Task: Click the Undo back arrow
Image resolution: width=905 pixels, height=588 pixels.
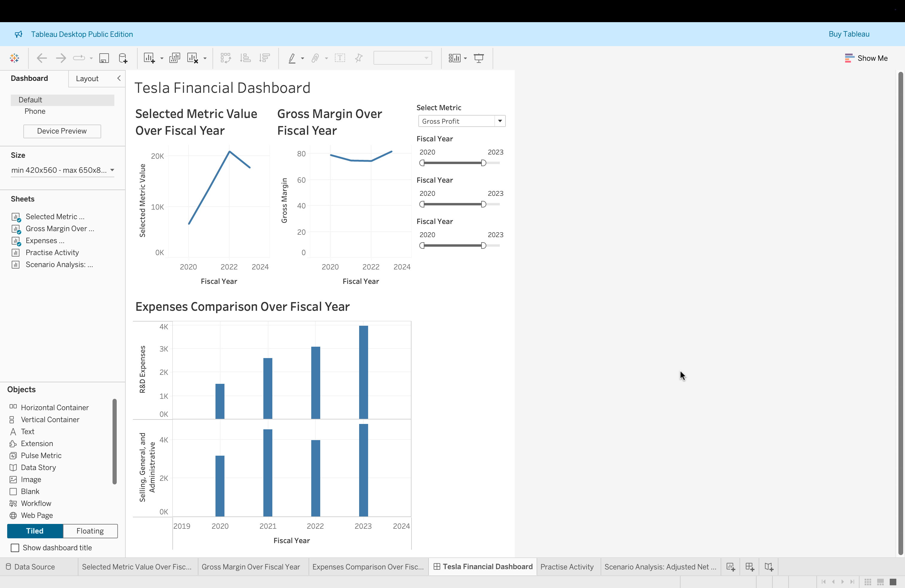Action: pos(41,58)
